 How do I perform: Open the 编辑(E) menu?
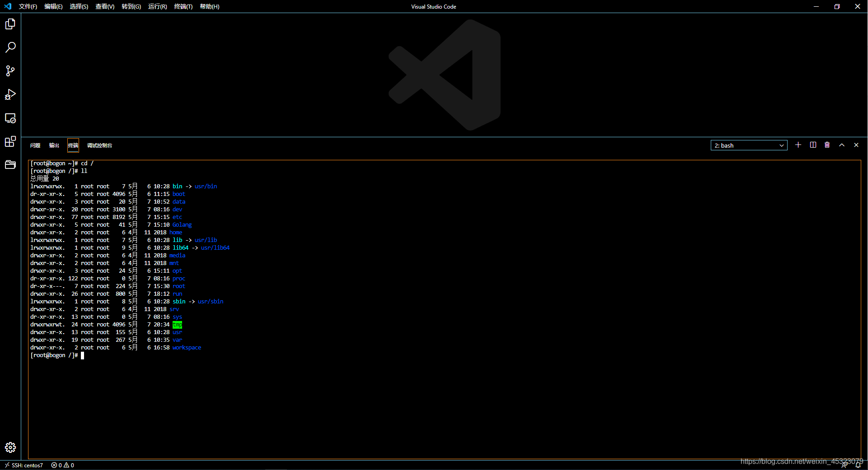click(53, 6)
